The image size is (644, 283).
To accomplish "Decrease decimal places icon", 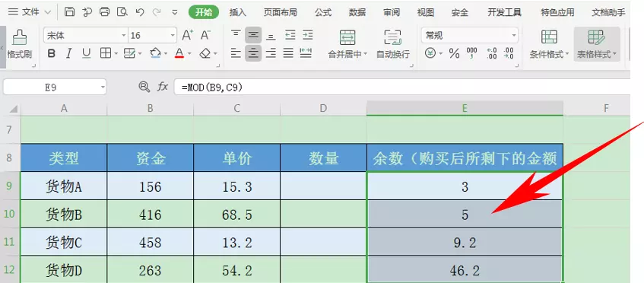I will point(509,53).
